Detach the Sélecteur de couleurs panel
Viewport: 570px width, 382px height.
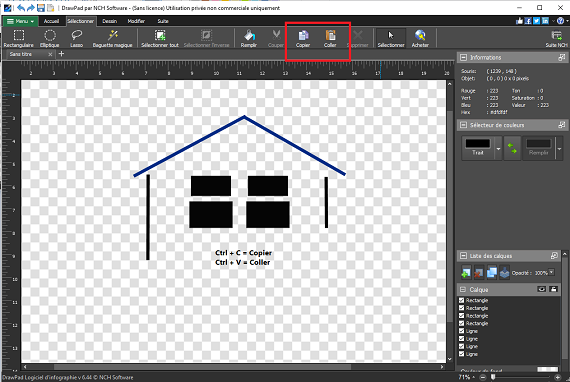tap(562, 125)
